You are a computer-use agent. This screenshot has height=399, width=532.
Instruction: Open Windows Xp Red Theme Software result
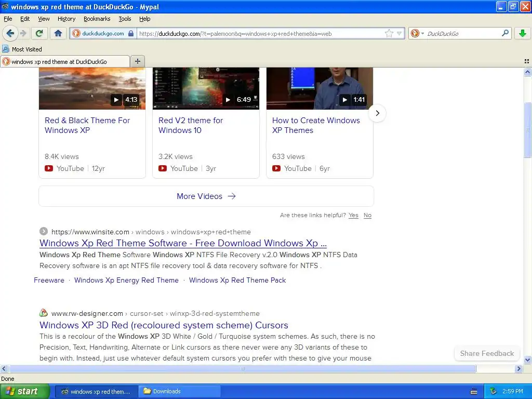183,243
